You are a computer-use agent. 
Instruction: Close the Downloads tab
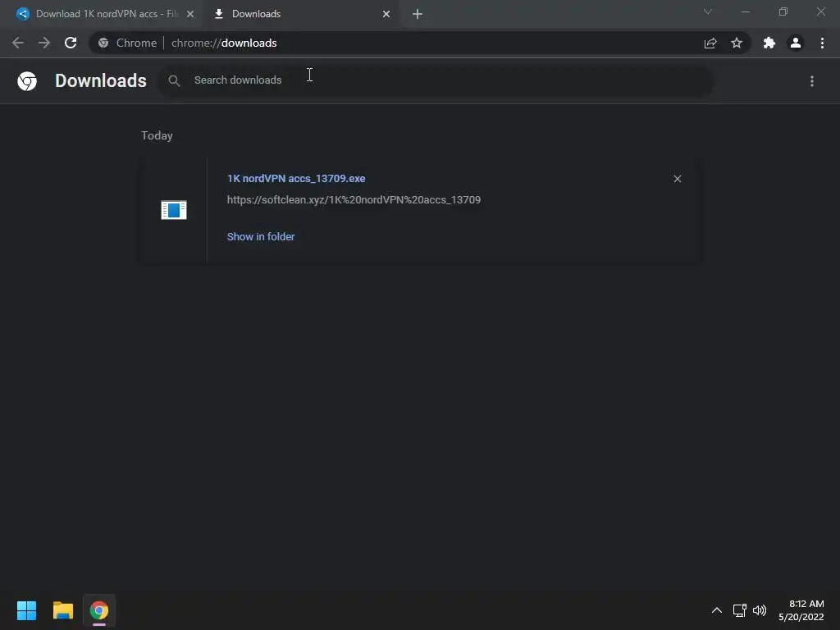click(386, 14)
